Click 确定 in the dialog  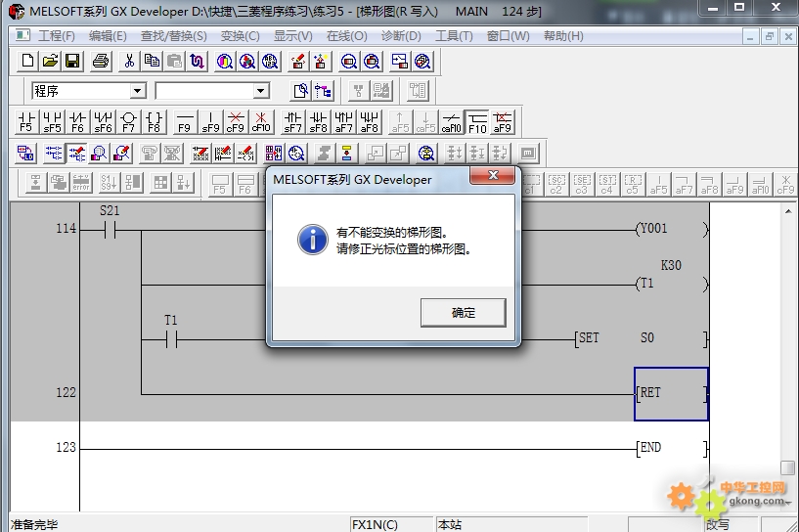coord(464,313)
